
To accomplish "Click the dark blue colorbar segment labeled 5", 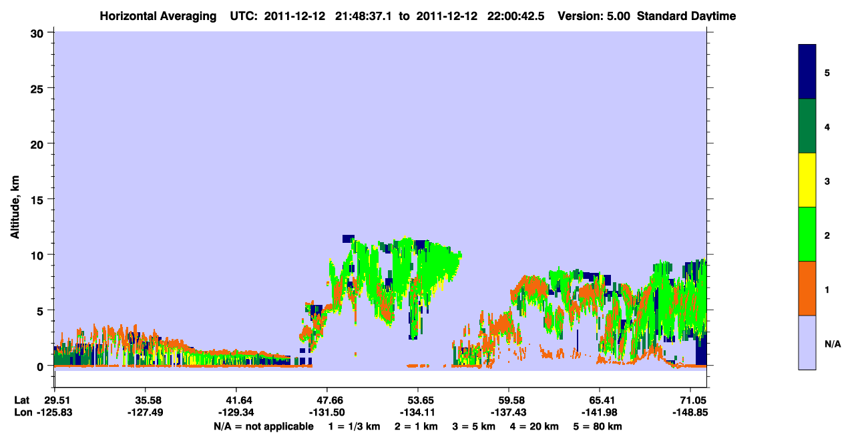I will (807, 72).
